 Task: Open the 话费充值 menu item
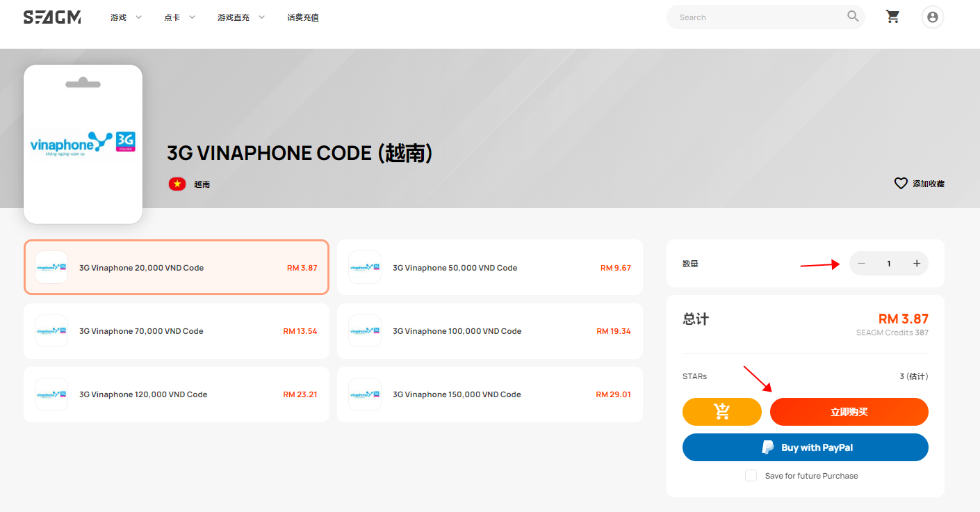pos(303,17)
